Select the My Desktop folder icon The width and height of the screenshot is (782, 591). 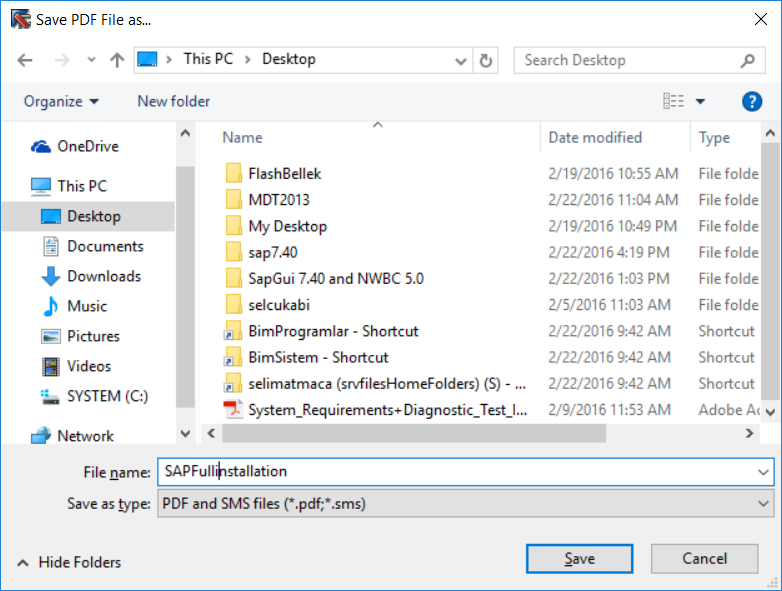[233, 225]
